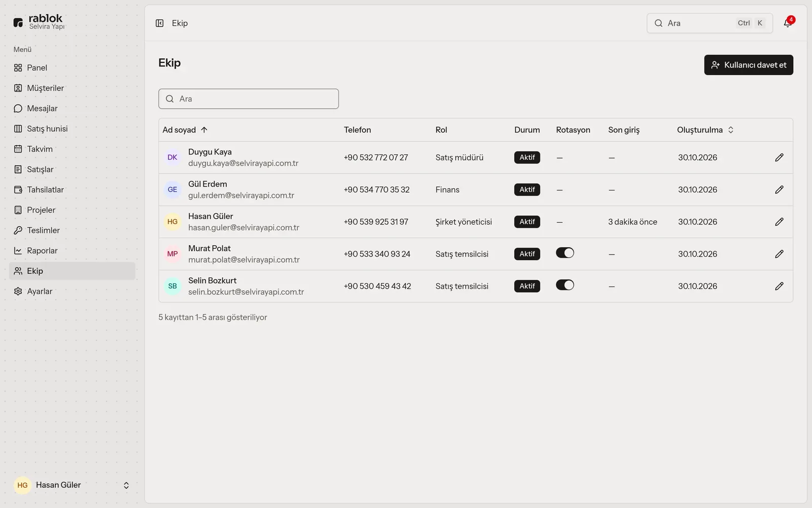The width and height of the screenshot is (812, 508).
Task: Sort table by Ad soyad column
Action: [185, 130]
